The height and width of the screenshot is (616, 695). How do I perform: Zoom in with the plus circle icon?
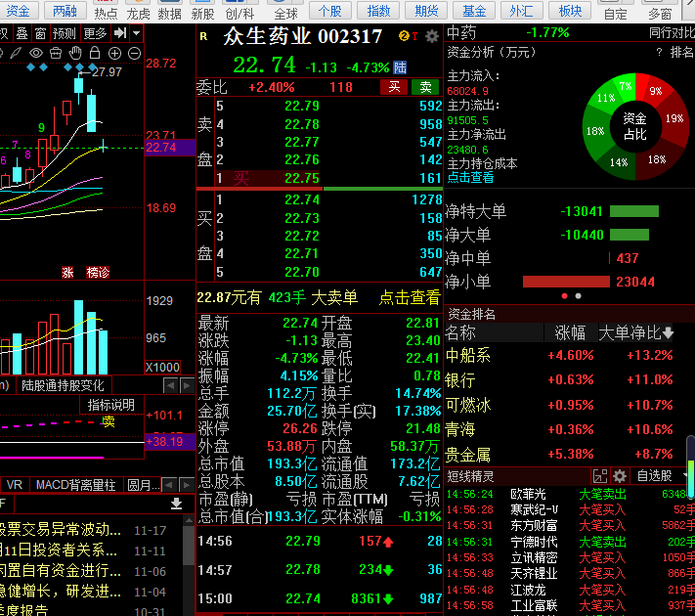pyautogui.click(x=114, y=53)
